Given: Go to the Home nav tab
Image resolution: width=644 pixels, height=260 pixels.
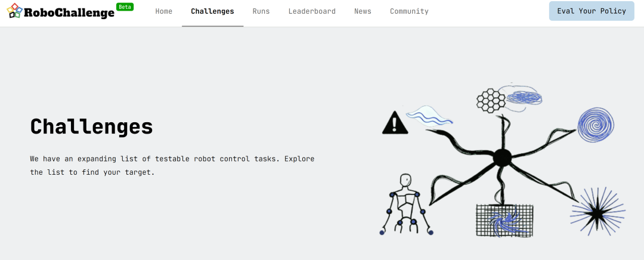Looking at the screenshot, I should click(164, 11).
